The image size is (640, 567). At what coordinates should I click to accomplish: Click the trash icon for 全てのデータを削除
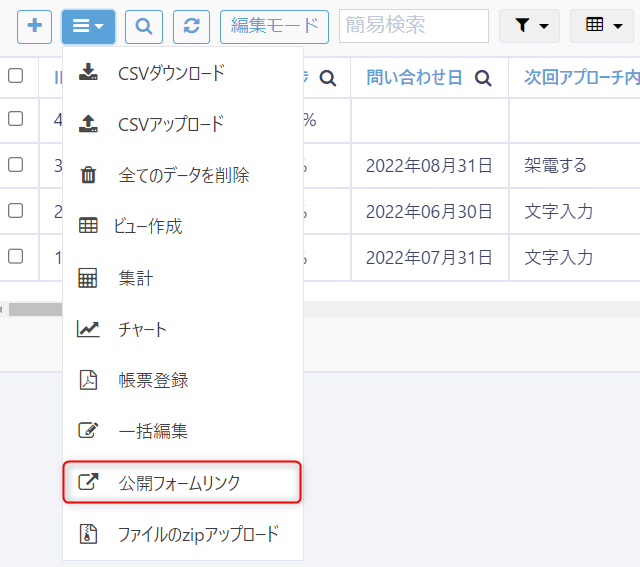click(89, 175)
